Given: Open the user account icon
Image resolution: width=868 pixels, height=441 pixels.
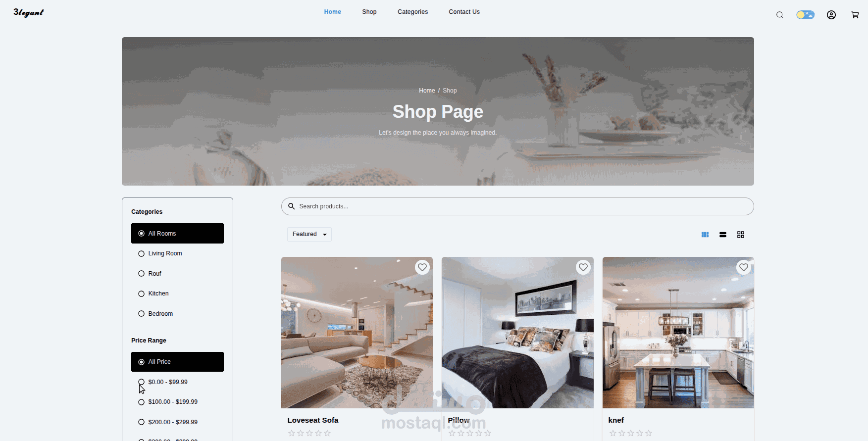Looking at the screenshot, I should [831, 15].
